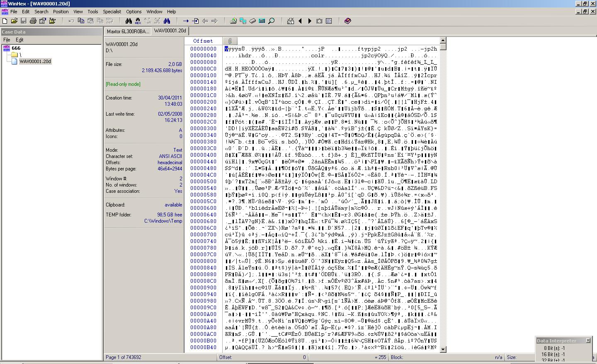Open the Case Data Edit menu
The height and width of the screenshot is (364, 597).
(x=19, y=40)
